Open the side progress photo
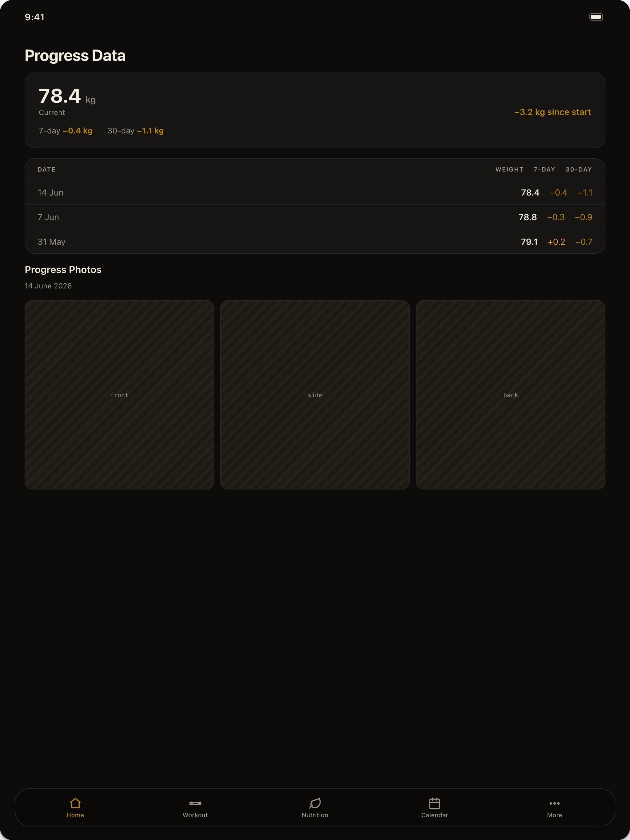The image size is (630, 840). pyautogui.click(x=315, y=394)
